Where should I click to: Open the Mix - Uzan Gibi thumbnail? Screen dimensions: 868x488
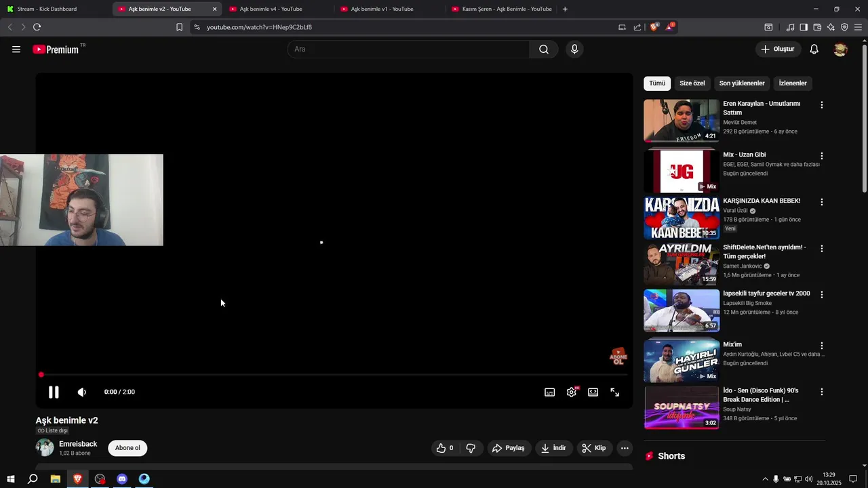[x=682, y=171]
